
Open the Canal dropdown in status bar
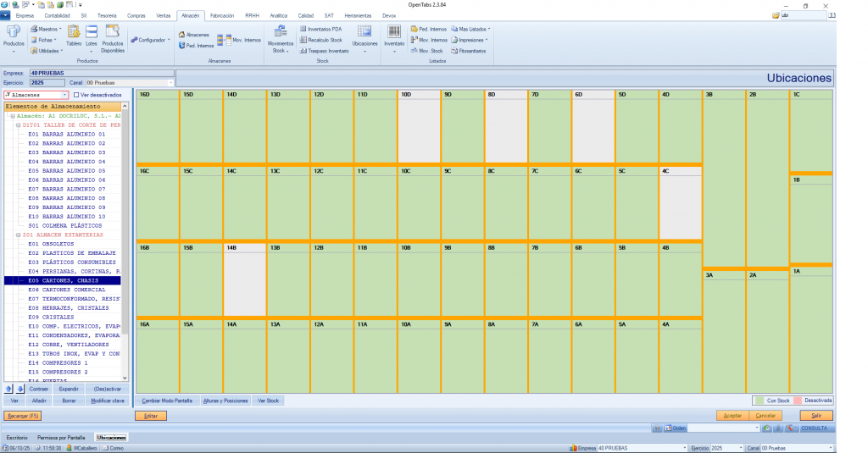point(831,447)
